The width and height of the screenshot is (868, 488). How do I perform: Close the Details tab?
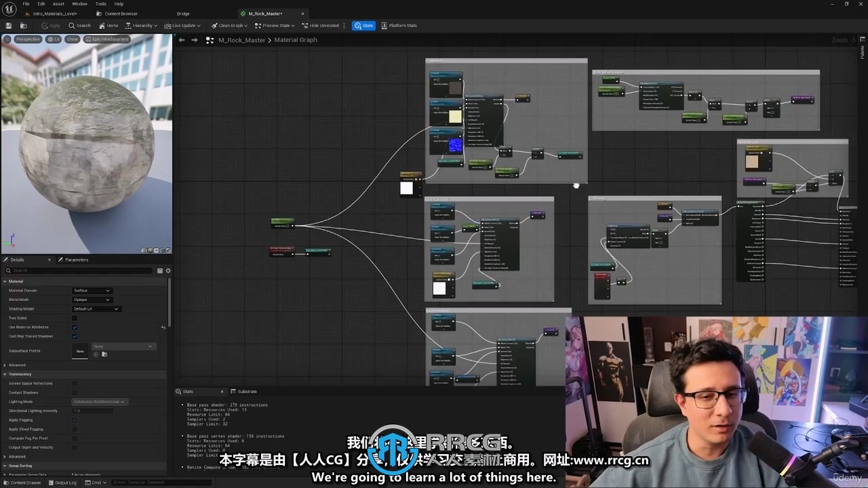(50, 260)
